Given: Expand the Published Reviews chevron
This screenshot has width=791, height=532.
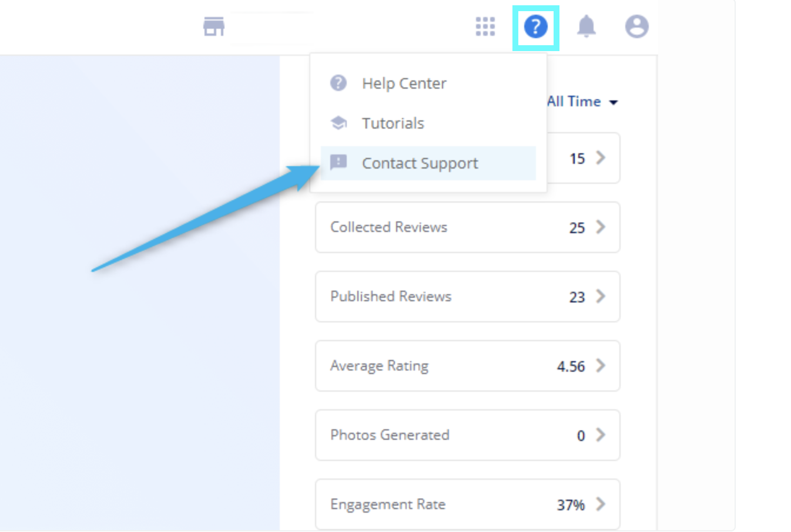Looking at the screenshot, I should (x=600, y=296).
